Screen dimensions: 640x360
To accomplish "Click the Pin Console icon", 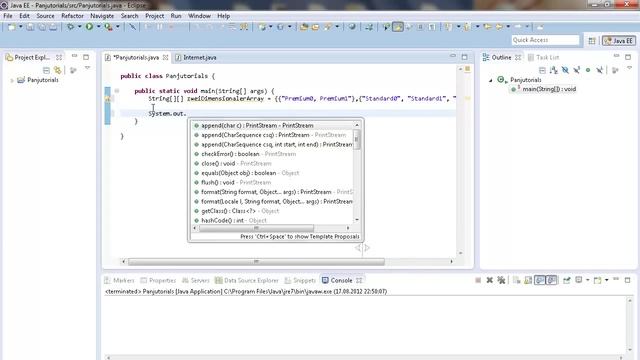I will point(567,280).
